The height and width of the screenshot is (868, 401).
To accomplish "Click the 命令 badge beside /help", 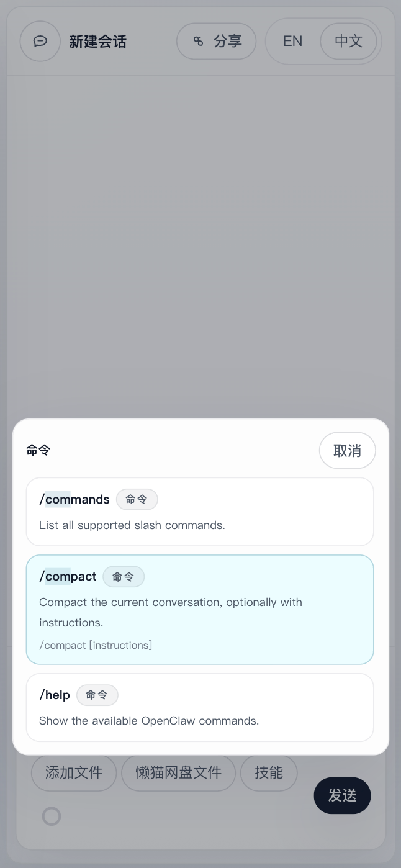I will 97,695.
